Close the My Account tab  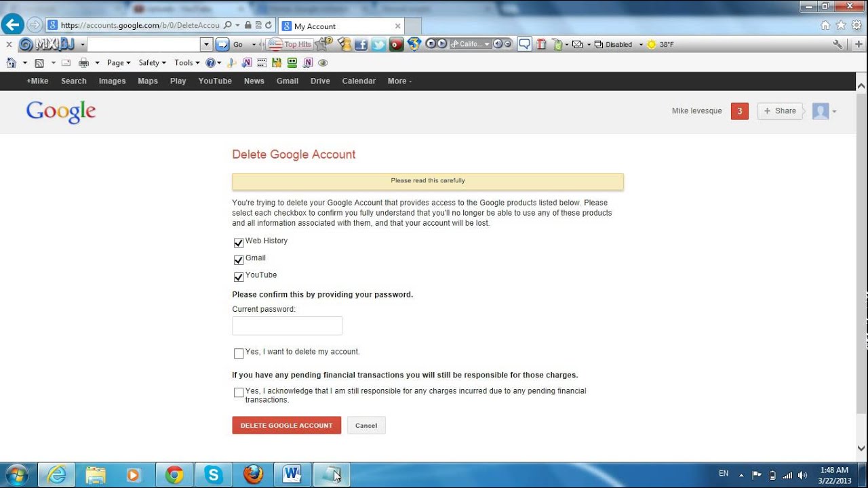[397, 26]
